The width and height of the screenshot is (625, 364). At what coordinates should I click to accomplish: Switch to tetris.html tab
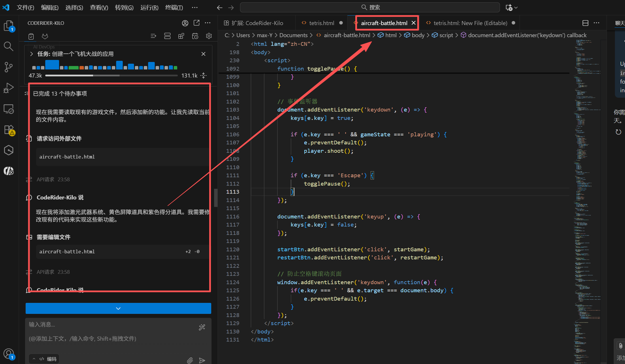point(321,23)
